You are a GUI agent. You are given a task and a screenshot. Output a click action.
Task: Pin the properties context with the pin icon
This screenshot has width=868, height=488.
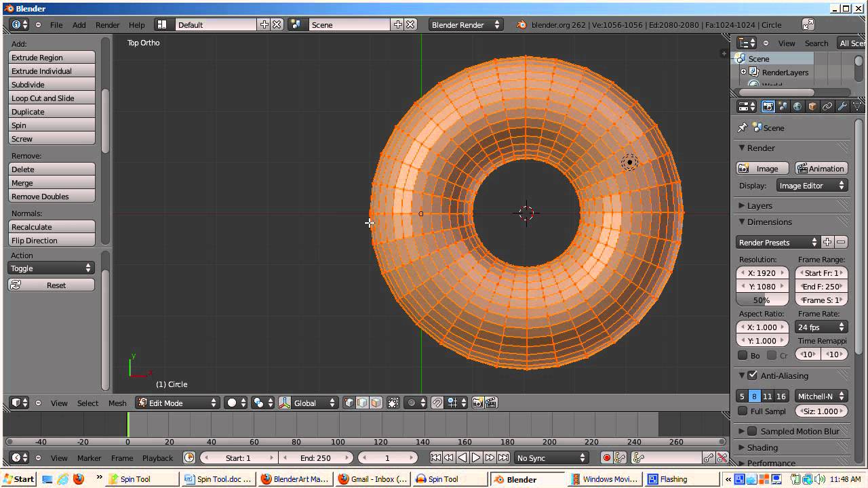[x=743, y=127]
